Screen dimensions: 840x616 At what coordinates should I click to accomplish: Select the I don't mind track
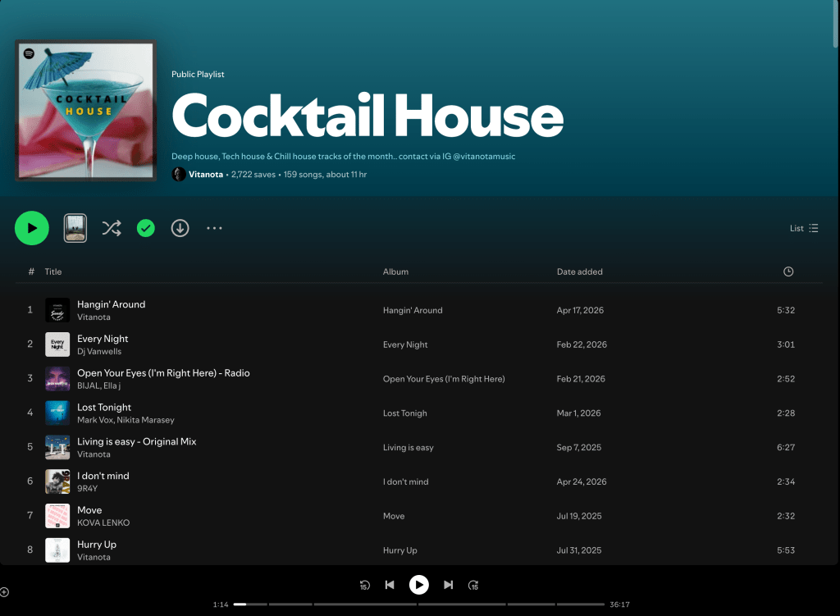click(x=103, y=476)
